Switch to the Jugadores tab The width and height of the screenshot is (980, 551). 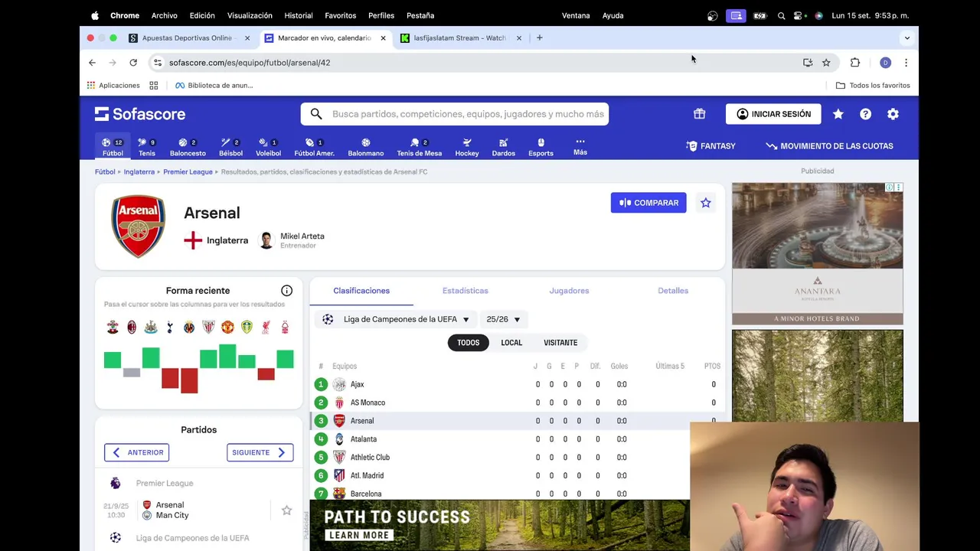click(569, 291)
